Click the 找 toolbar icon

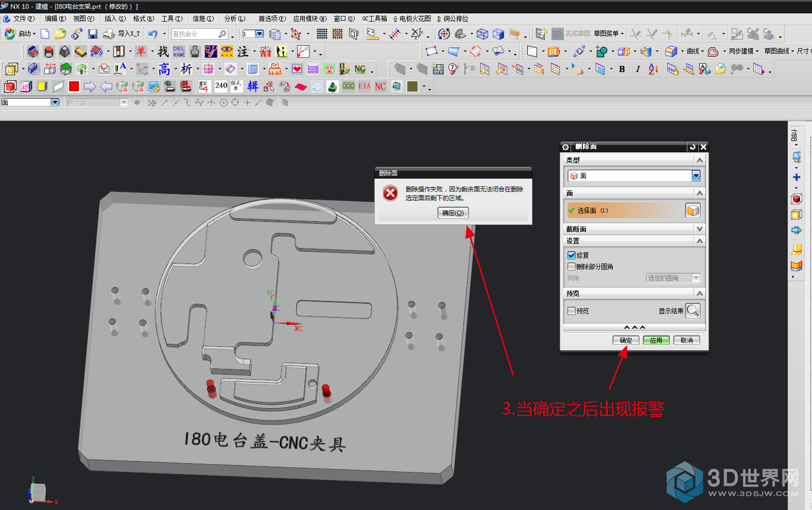163,51
